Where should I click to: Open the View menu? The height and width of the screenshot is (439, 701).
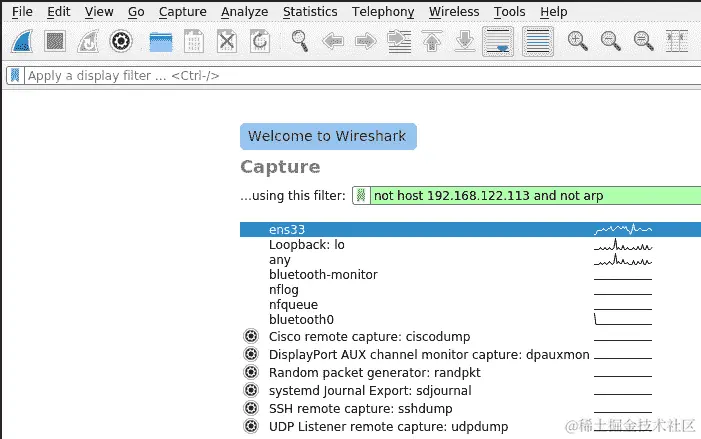pyautogui.click(x=99, y=12)
